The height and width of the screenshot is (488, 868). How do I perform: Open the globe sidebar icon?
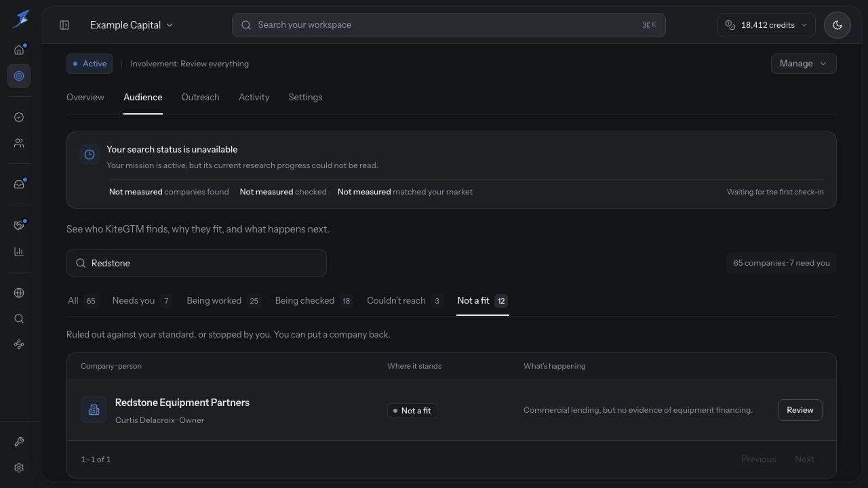pyautogui.click(x=19, y=293)
